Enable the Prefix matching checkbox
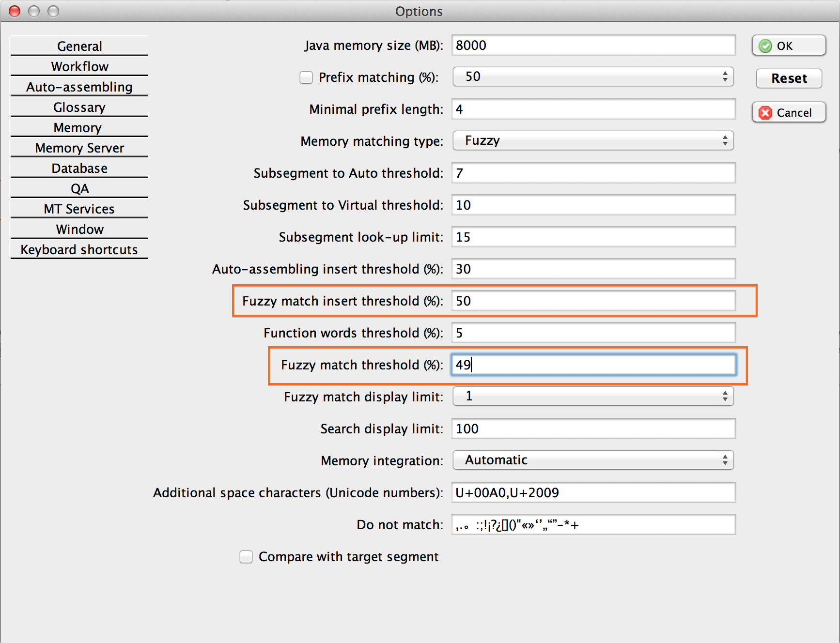The height and width of the screenshot is (643, 840). coord(306,77)
